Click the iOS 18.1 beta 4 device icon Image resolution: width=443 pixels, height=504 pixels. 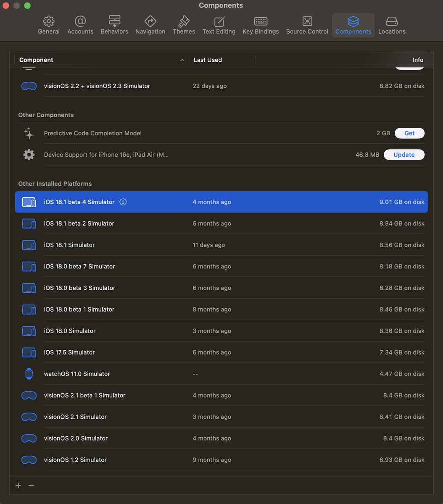pyautogui.click(x=29, y=202)
